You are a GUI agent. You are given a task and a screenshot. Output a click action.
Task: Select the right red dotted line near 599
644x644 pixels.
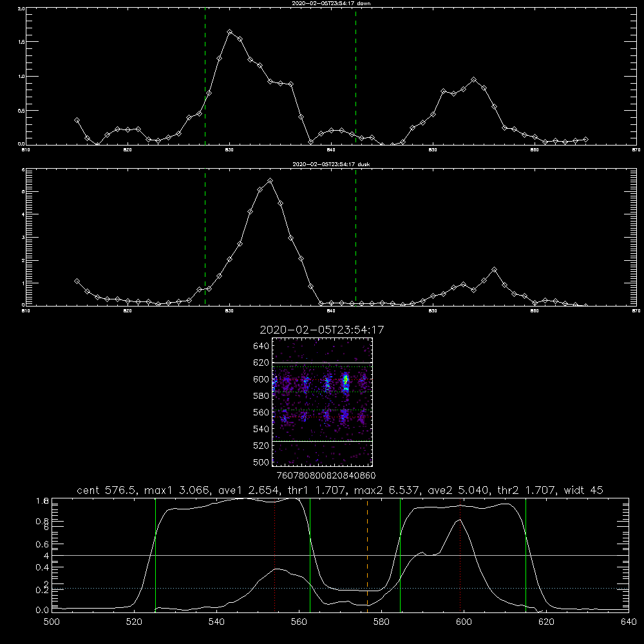[x=460, y=554]
